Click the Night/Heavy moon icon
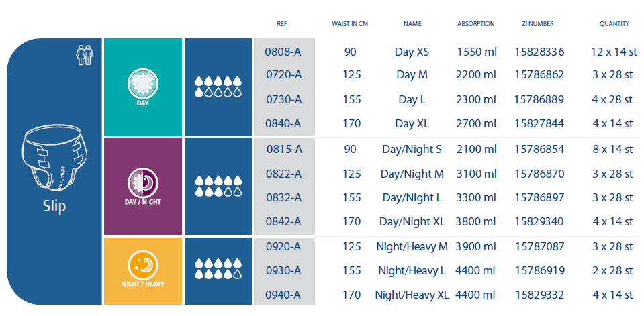This screenshot has height=316, width=644. 143,266
